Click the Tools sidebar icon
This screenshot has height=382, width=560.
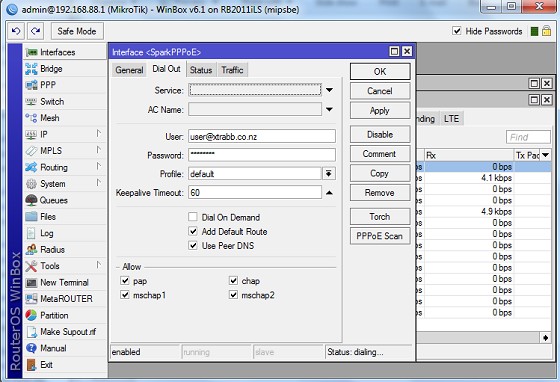(x=31, y=266)
